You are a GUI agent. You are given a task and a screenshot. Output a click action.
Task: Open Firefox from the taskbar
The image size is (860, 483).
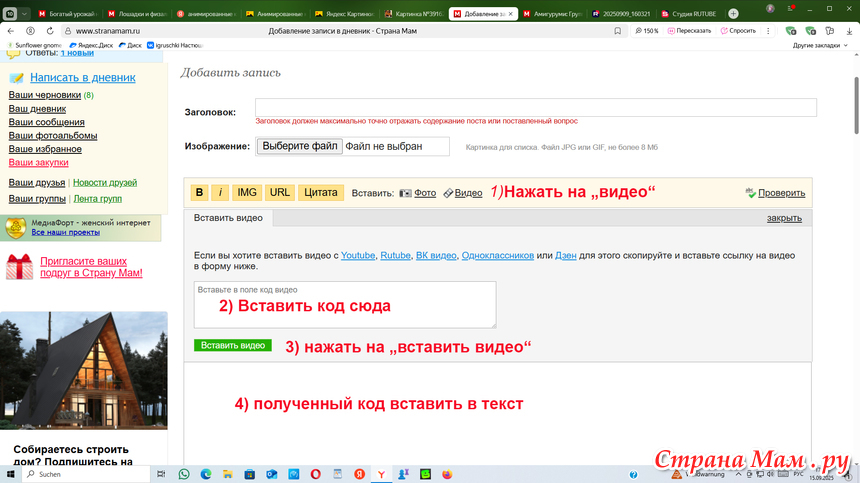(x=447, y=474)
